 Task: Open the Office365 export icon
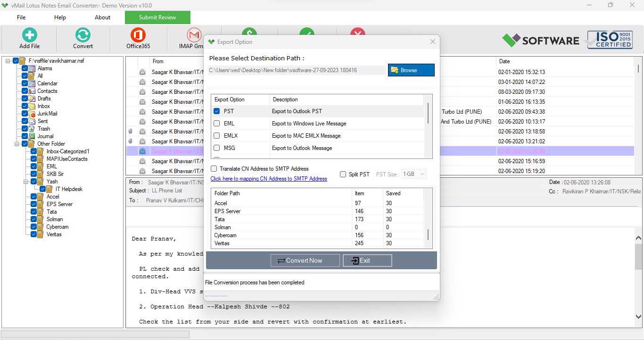tap(138, 35)
